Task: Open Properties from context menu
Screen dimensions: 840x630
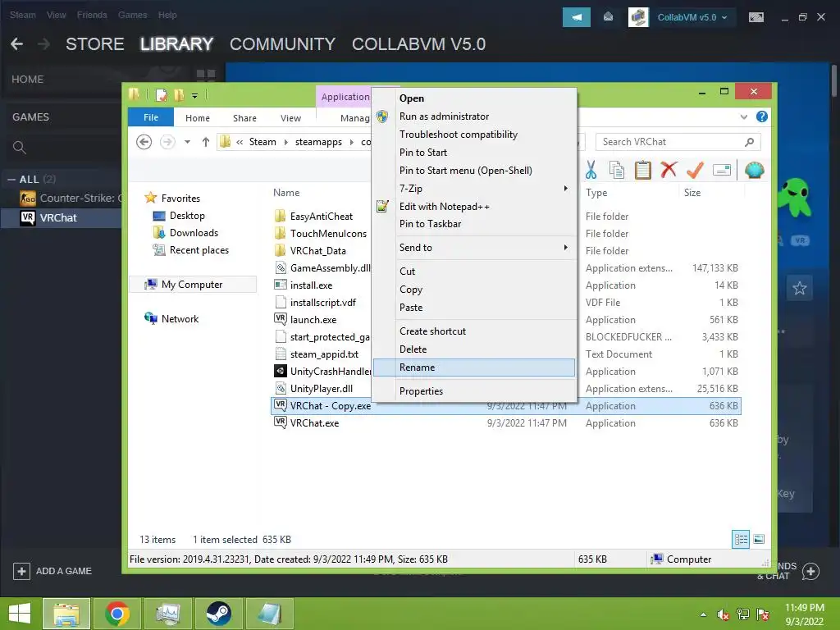Action: 474,391
